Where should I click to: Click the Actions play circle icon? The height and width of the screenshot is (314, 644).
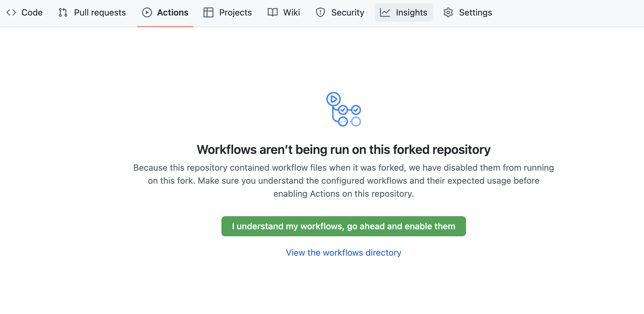146,12
